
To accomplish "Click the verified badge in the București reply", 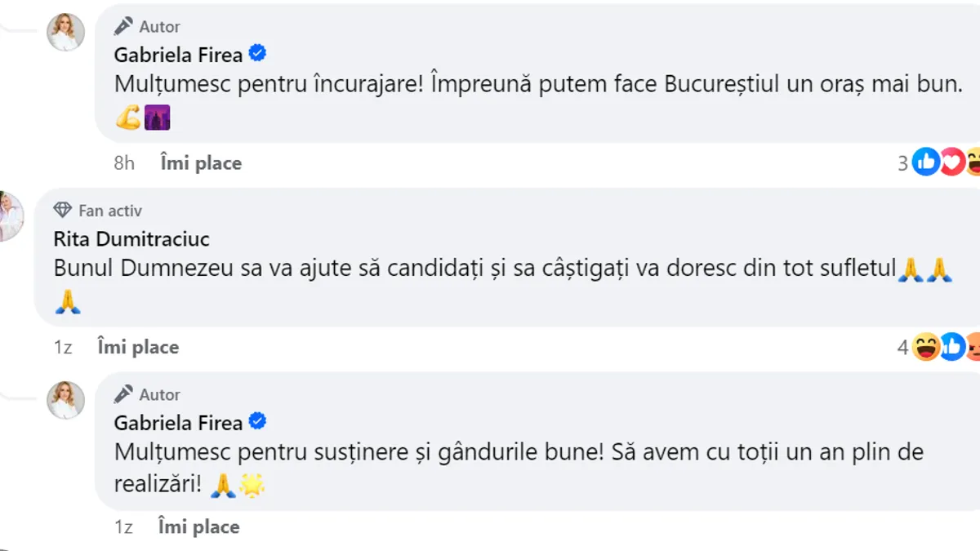I will 258,55.
